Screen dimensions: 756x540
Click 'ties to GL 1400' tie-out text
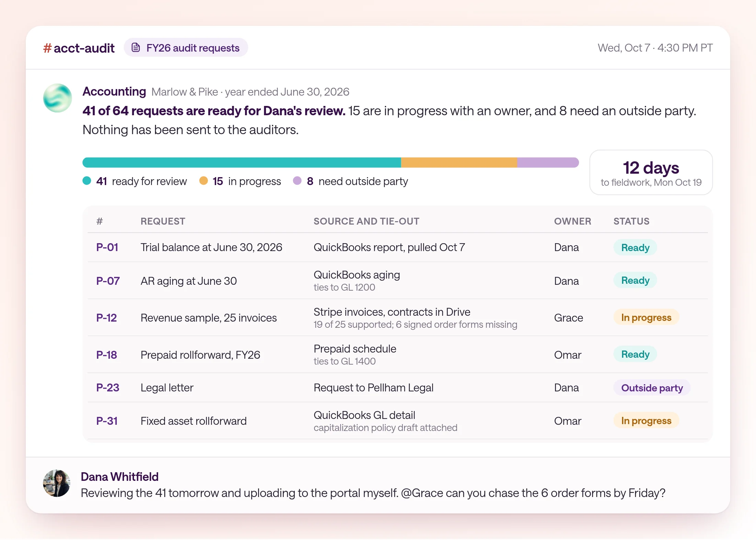[344, 361]
